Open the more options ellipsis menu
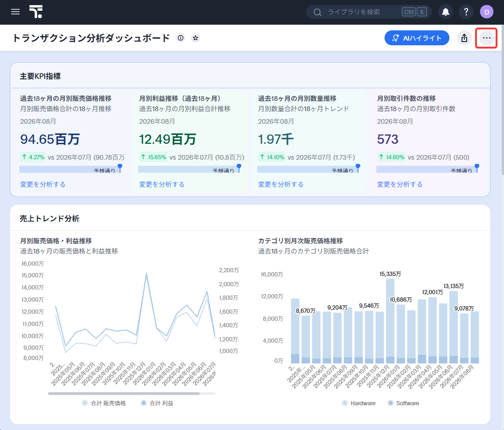Image resolution: width=504 pixels, height=430 pixels. pos(486,38)
